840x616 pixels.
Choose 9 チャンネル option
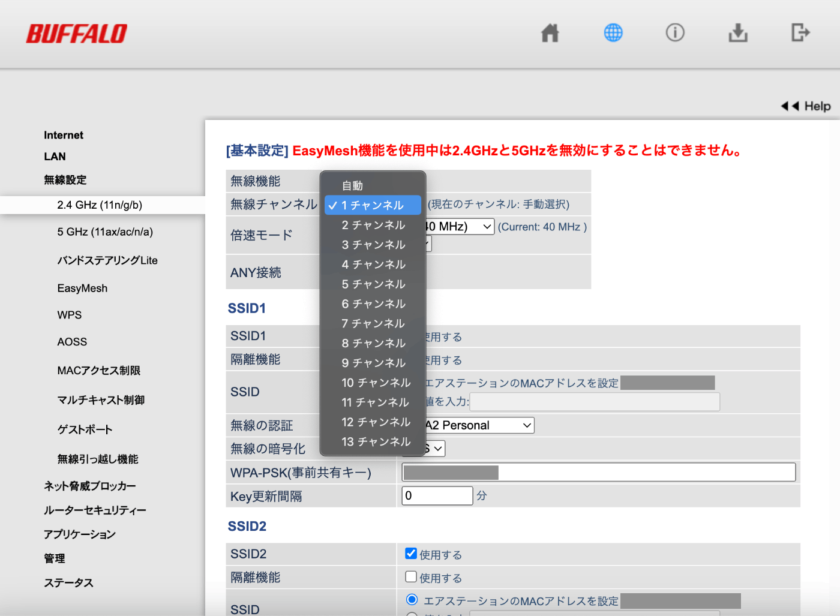[x=373, y=363]
